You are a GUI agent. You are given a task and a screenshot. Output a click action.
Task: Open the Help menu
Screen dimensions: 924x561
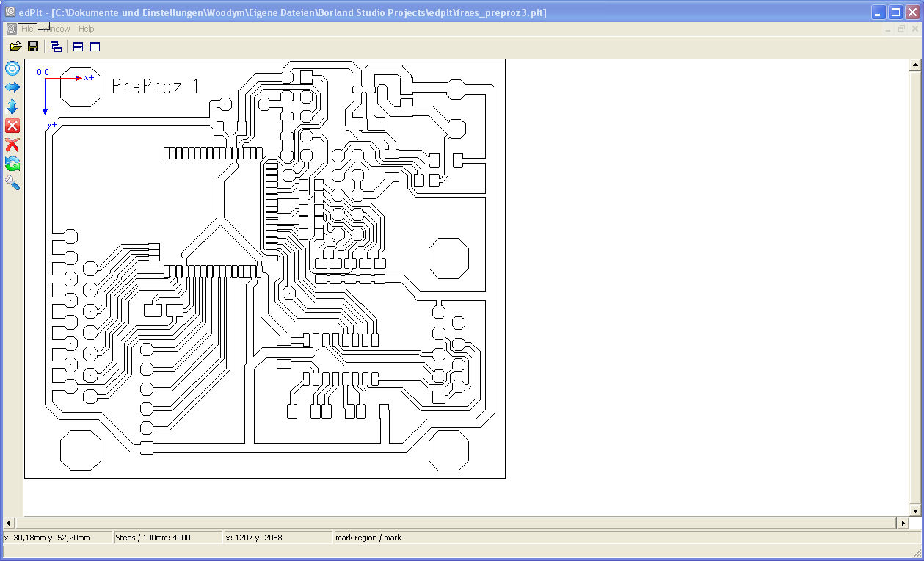[87, 29]
